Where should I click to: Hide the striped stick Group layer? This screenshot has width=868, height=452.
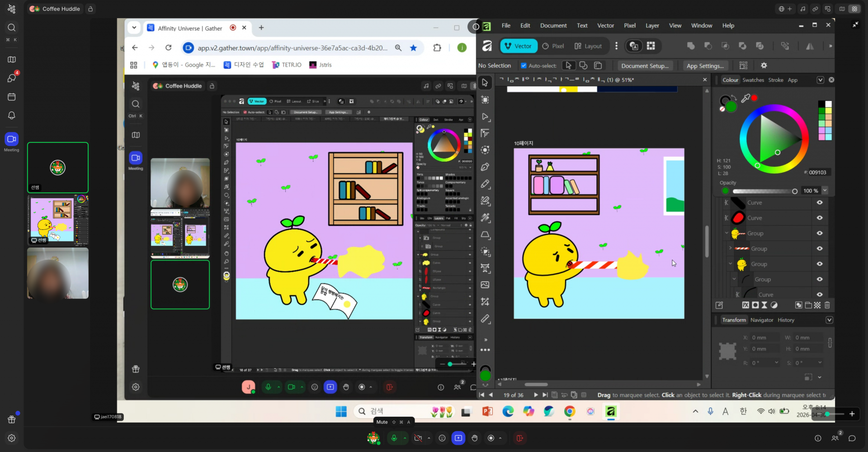pos(820,248)
